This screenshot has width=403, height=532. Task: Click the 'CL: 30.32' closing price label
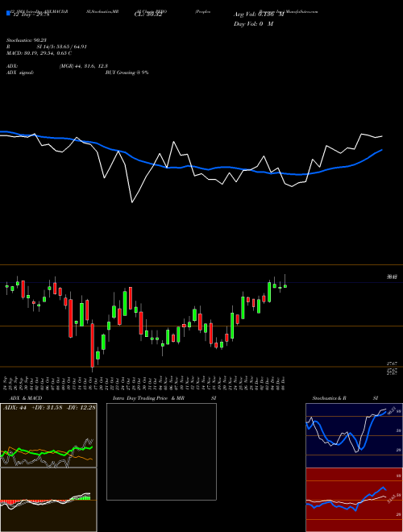pyautogui.click(x=148, y=15)
